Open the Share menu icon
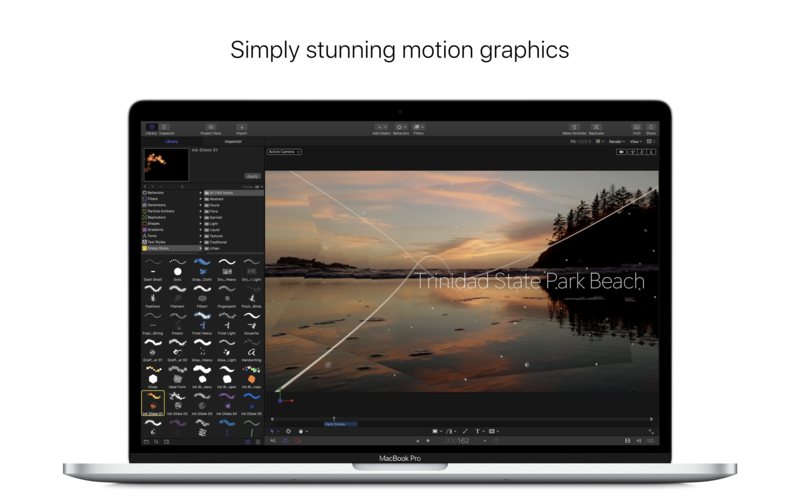 tap(651, 128)
